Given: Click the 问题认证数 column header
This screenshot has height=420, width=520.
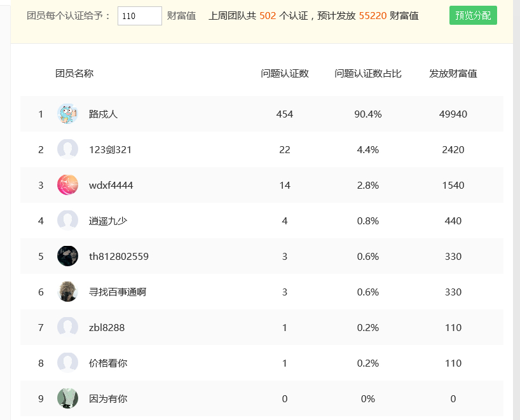Looking at the screenshot, I should tap(285, 73).
